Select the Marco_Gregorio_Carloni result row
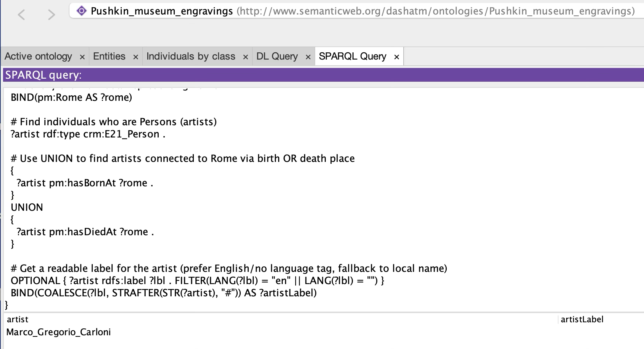Viewport: 644px width, 349px height. tap(59, 332)
